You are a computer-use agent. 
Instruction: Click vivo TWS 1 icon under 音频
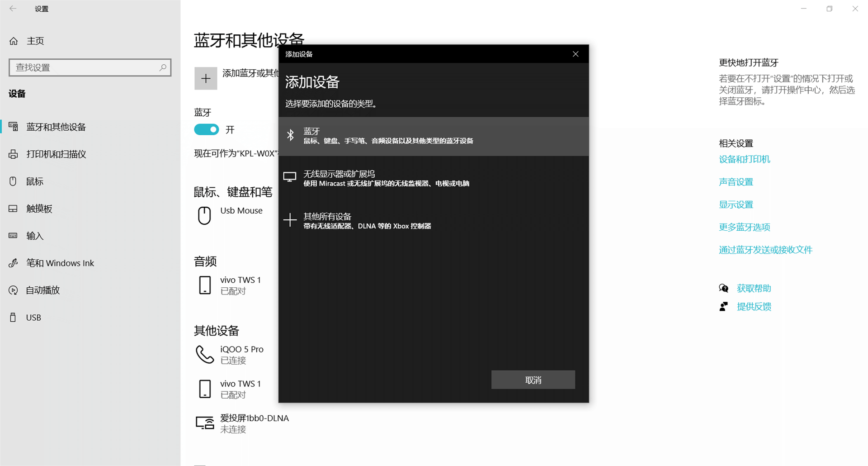205,285
